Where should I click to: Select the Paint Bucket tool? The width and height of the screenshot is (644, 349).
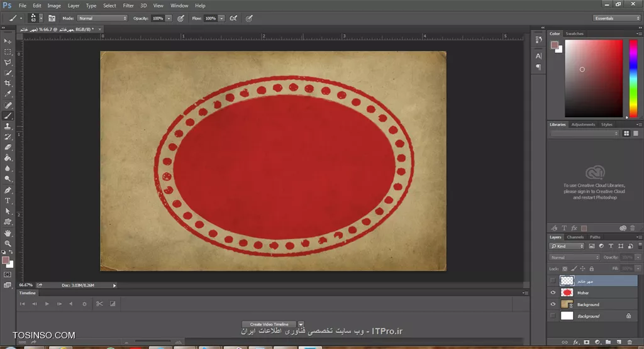[x=8, y=158]
